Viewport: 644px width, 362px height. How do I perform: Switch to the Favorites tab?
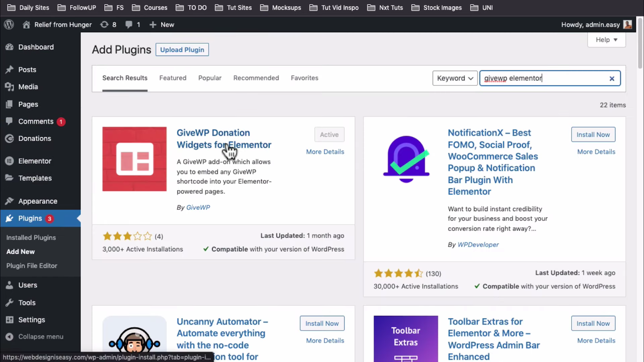(x=304, y=78)
